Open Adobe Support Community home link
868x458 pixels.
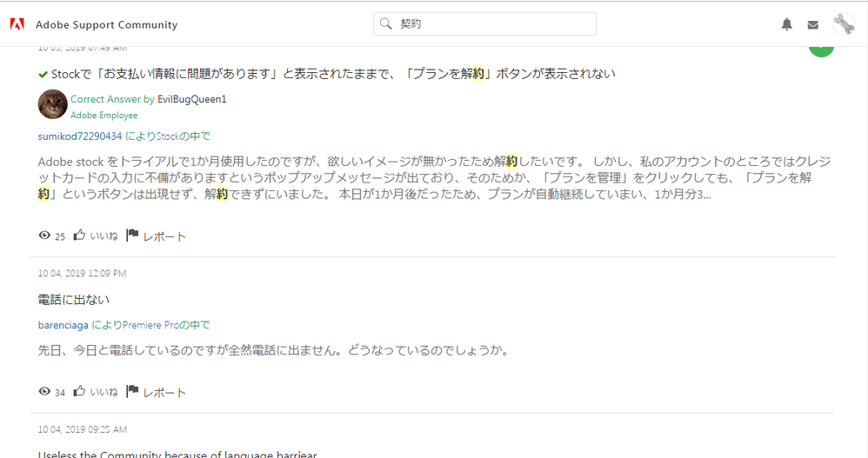click(106, 25)
